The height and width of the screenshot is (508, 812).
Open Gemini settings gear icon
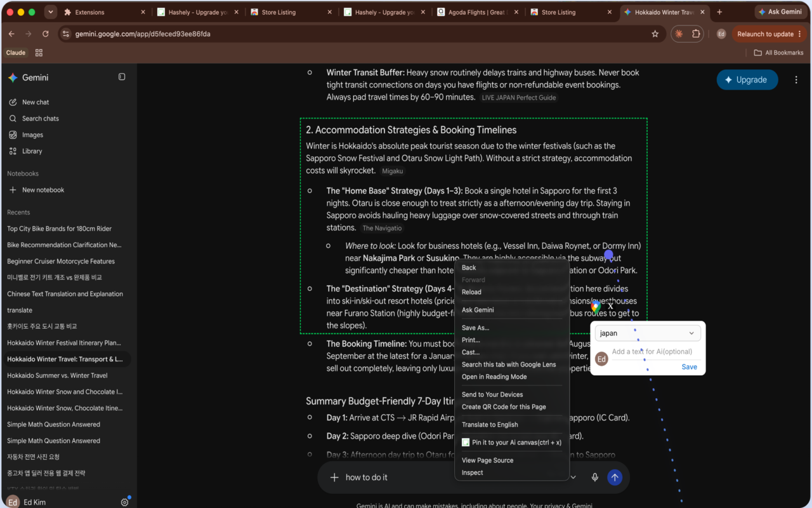(x=124, y=502)
